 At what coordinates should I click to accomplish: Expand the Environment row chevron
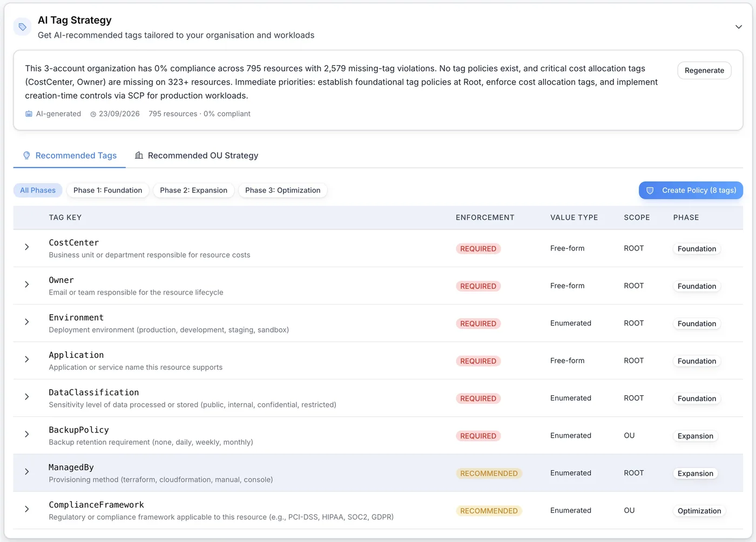(x=27, y=322)
